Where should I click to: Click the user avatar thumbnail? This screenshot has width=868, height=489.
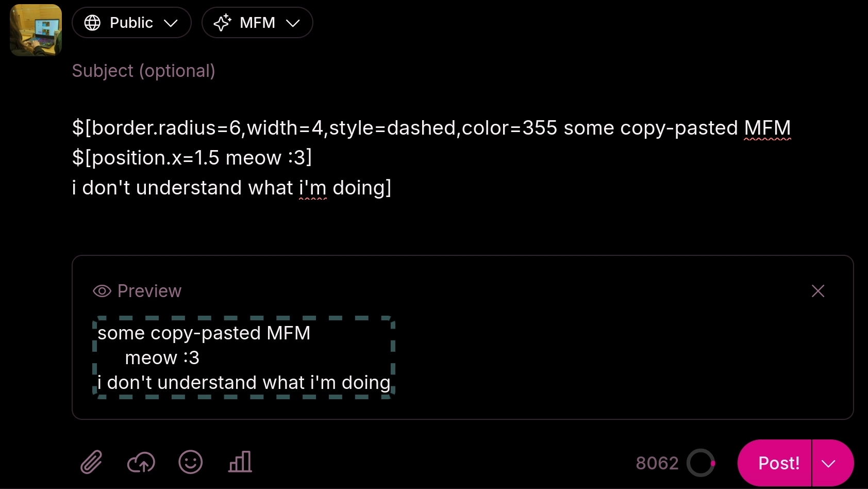pyautogui.click(x=36, y=30)
